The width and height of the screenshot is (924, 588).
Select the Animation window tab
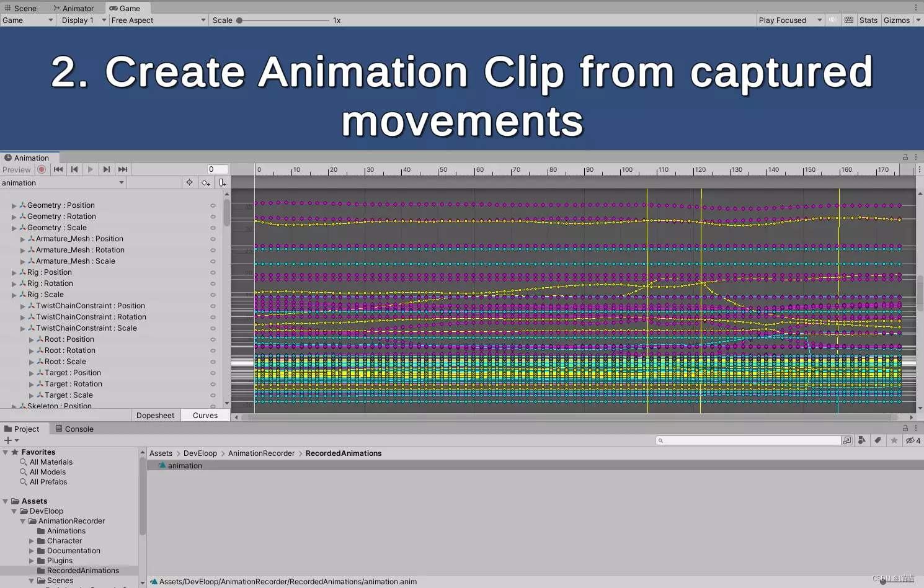[30, 158]
